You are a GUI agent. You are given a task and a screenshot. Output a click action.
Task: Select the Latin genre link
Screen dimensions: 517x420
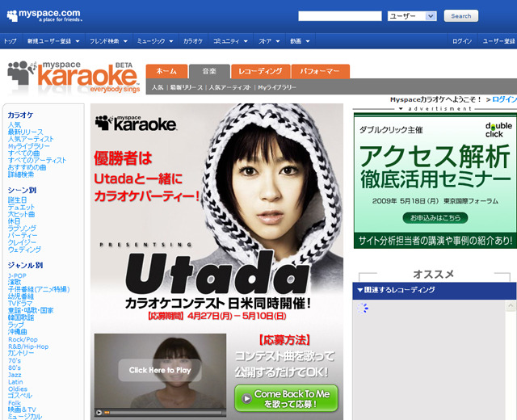pos(15,382)
